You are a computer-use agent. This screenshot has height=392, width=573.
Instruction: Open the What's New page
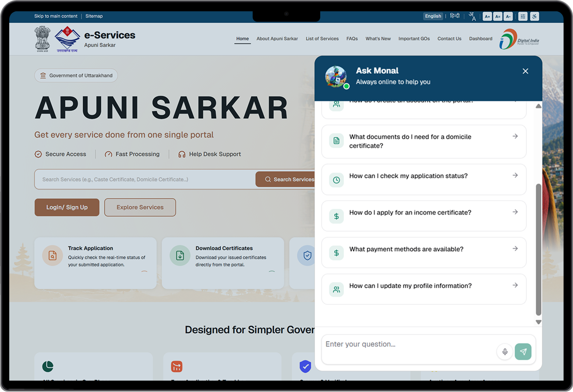[378, 39]
